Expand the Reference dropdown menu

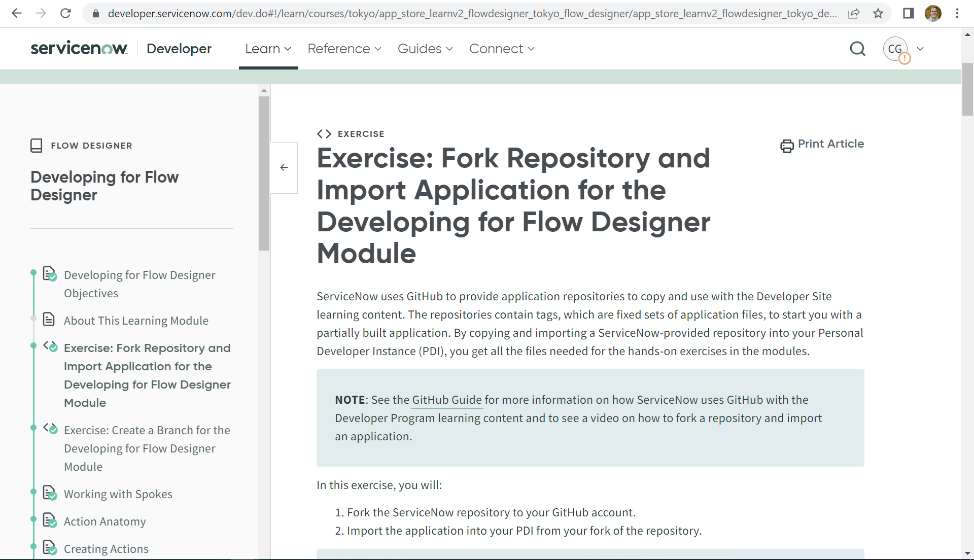coord(344,49)
